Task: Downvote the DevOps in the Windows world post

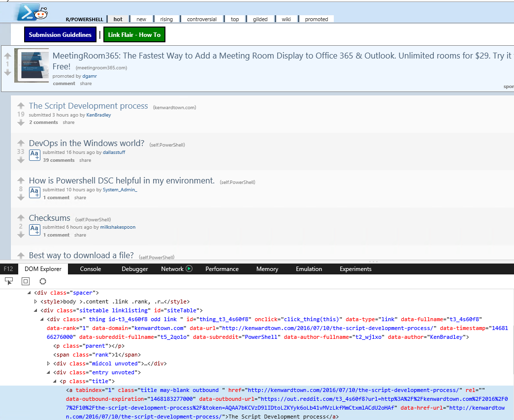Action: [21, 160]
